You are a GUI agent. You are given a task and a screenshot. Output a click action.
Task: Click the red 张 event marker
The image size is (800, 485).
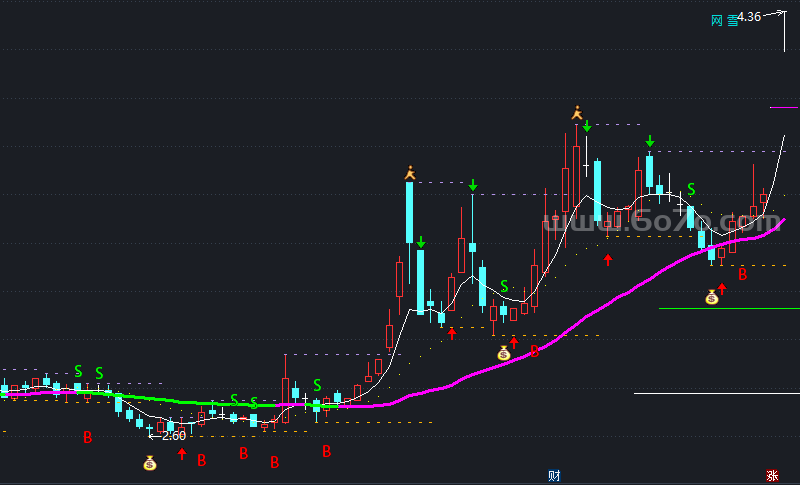[772, 476]
